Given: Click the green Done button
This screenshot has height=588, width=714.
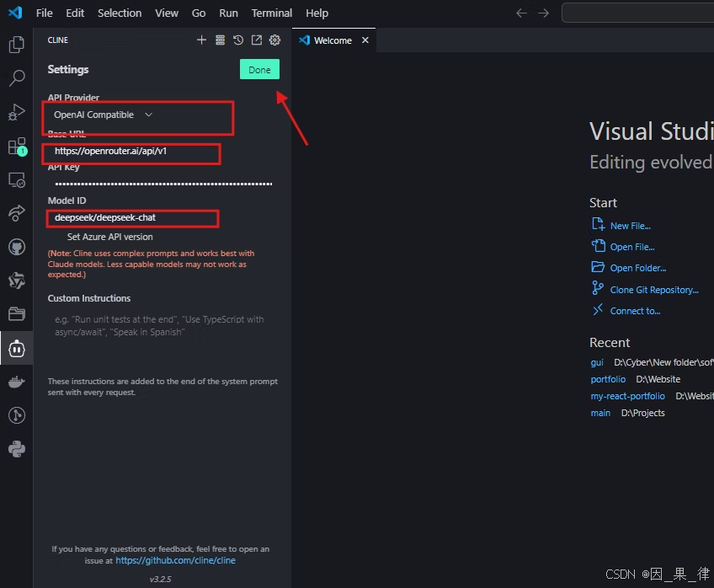Looking at the screenshot, I should [259, 69].
